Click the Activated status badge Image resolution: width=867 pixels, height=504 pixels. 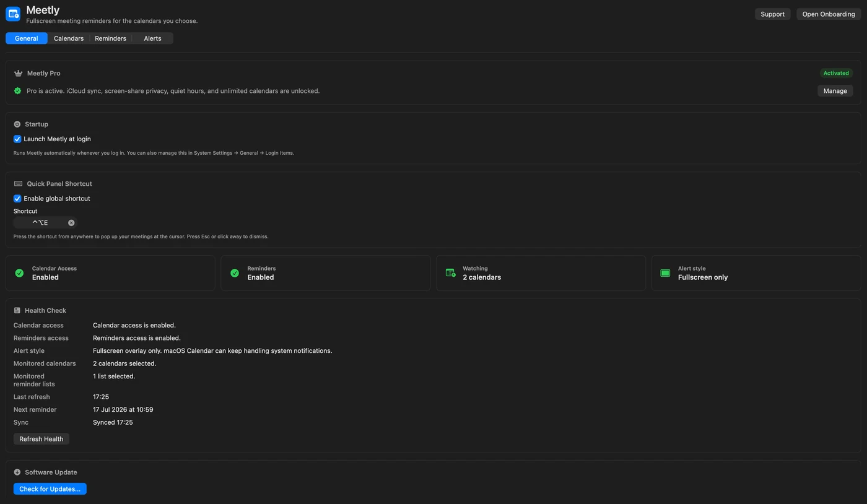836,73
